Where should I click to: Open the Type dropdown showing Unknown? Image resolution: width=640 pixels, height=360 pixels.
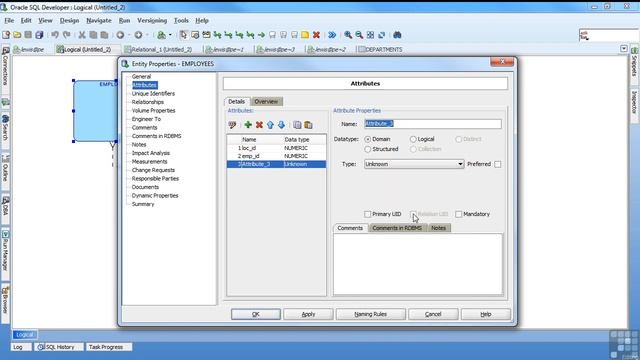click(x=414, y=164)
